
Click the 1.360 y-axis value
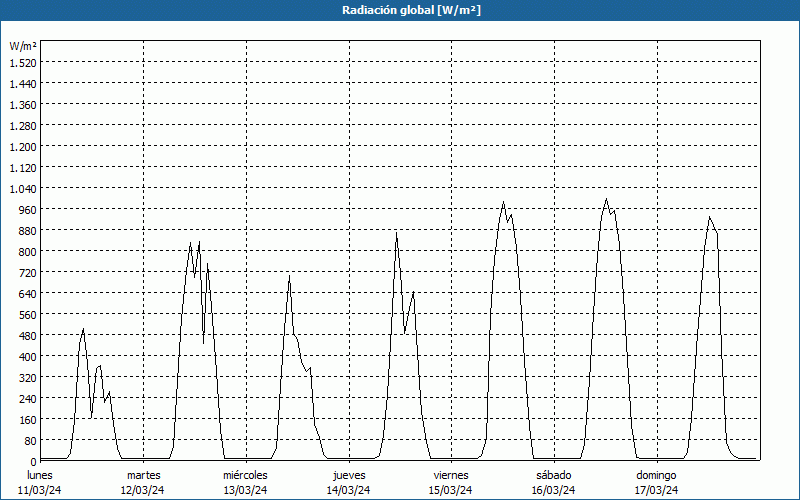(x=23, y=105)
